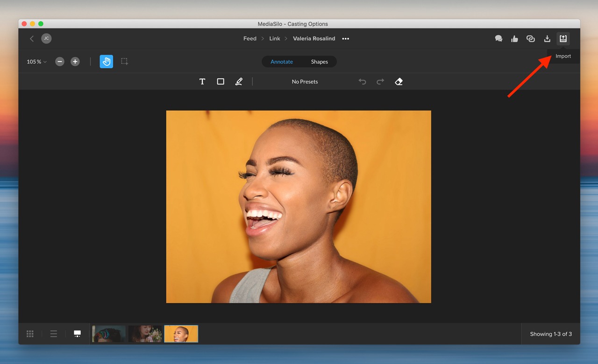Viewport: 598px width, 364px height.
Task: Open the three-dot more options menu
Action: tap(345, 39)
